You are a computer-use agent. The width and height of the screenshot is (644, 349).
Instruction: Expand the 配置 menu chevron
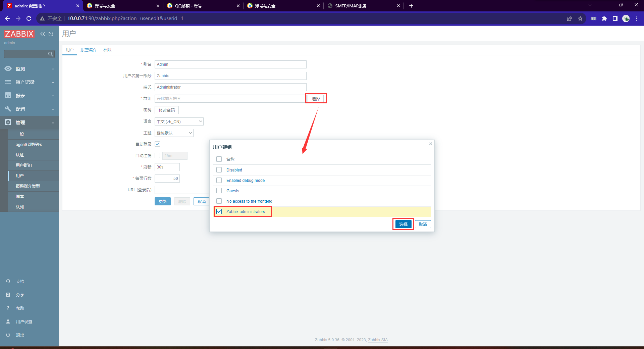point(53,109)
